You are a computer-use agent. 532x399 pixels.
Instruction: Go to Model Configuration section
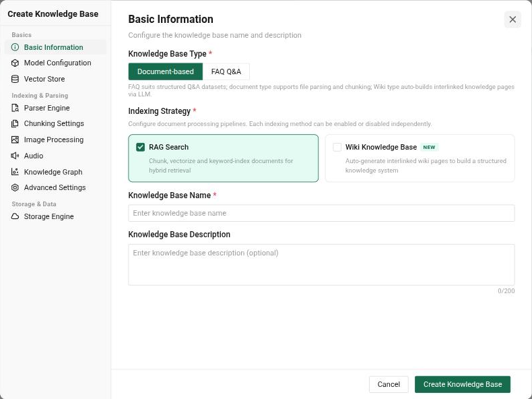(x=55, y=63)
